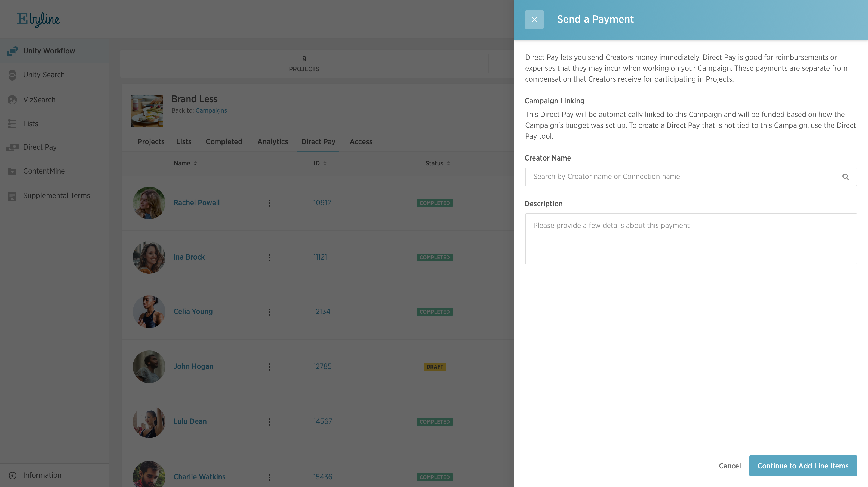Screen dimensions: 868x487
Task: Click the Supplemental Terms icon
Action: (12, 196)
